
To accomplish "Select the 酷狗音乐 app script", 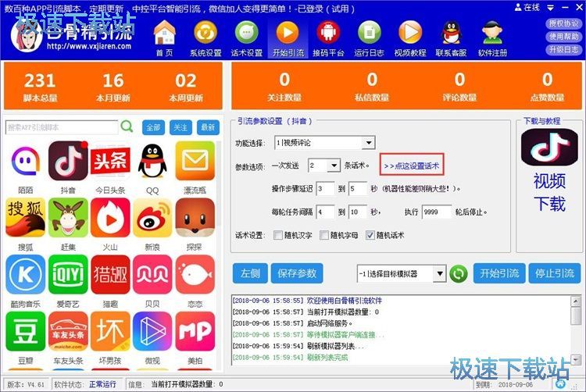I will 26,274.
